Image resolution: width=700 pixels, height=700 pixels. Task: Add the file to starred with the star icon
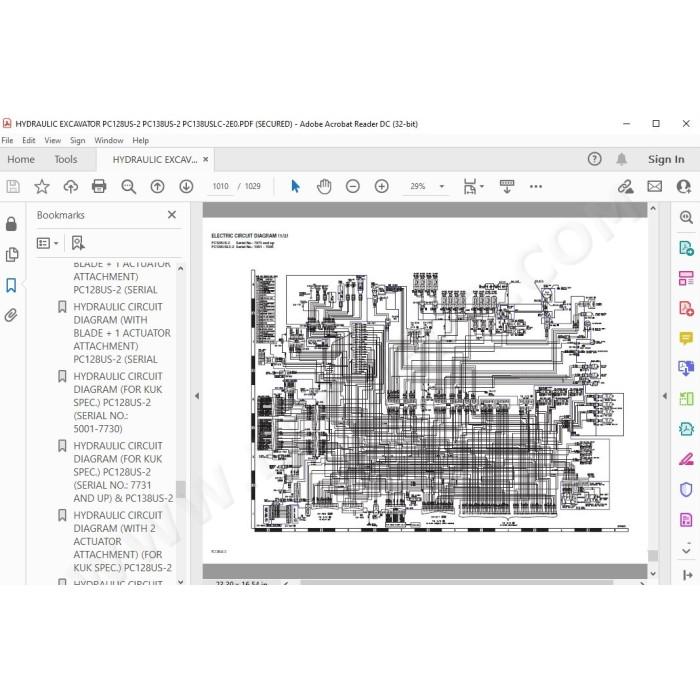tap(42, 186)
